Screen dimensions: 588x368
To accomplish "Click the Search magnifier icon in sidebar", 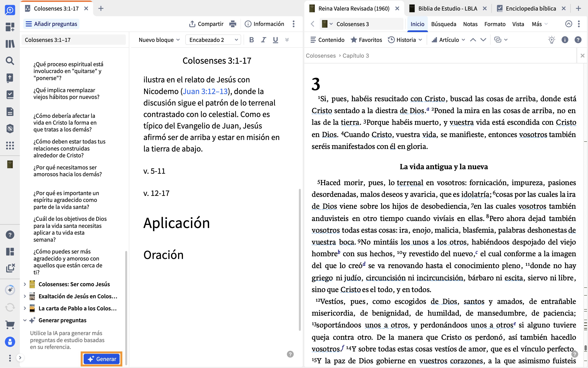I will [10, 61].
